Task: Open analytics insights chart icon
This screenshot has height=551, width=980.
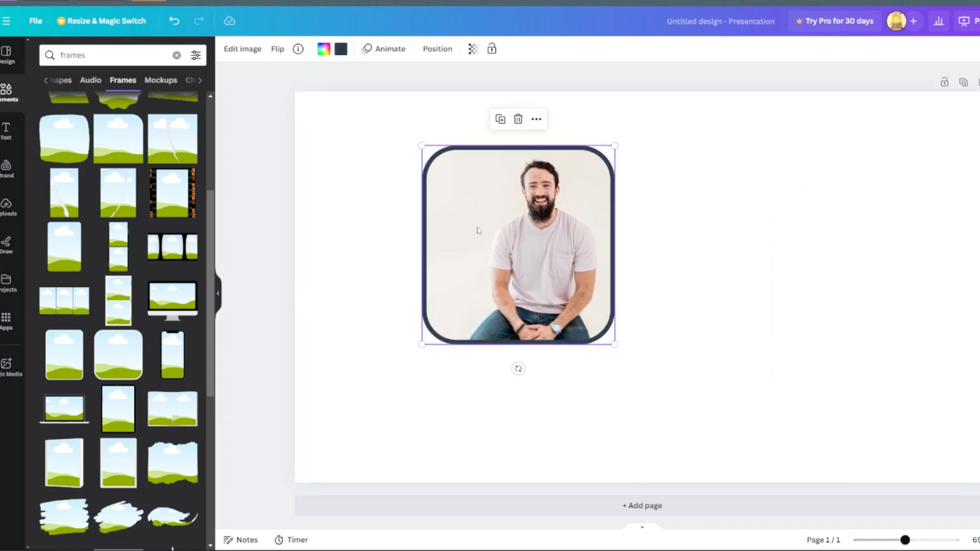Action: [x=939, y=21]
